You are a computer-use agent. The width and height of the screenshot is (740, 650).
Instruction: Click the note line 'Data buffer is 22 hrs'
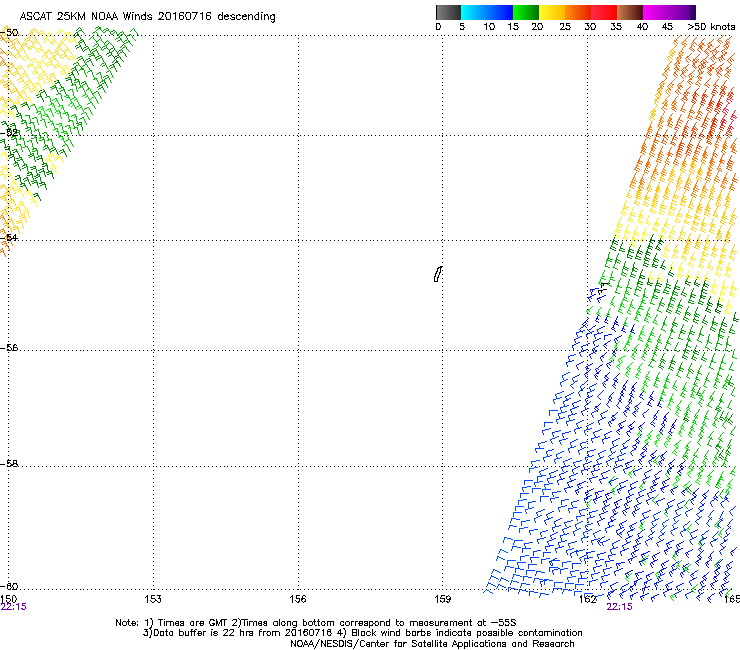pyautogui.click(x=362, y=633)
